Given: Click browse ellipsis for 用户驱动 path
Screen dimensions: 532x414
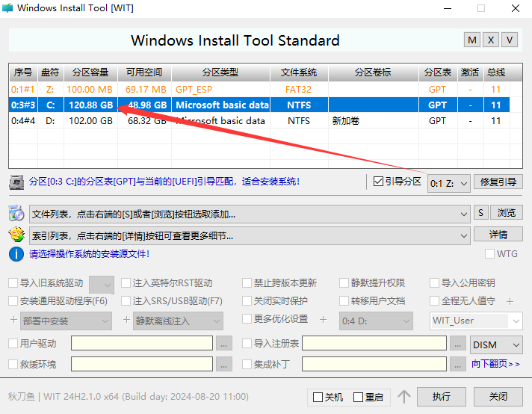Looking at the screenshot, I should click(x=223, y=343).
